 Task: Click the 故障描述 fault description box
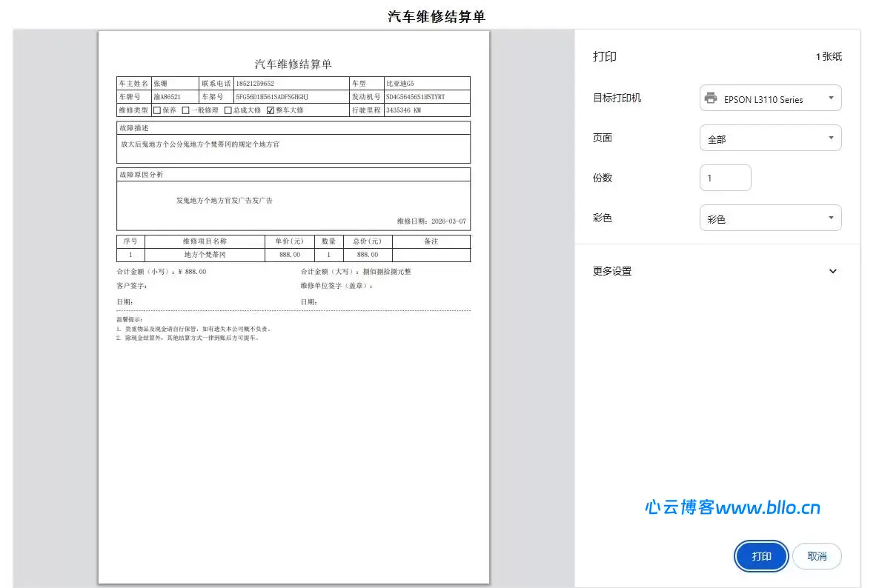(x=293, y=145)
